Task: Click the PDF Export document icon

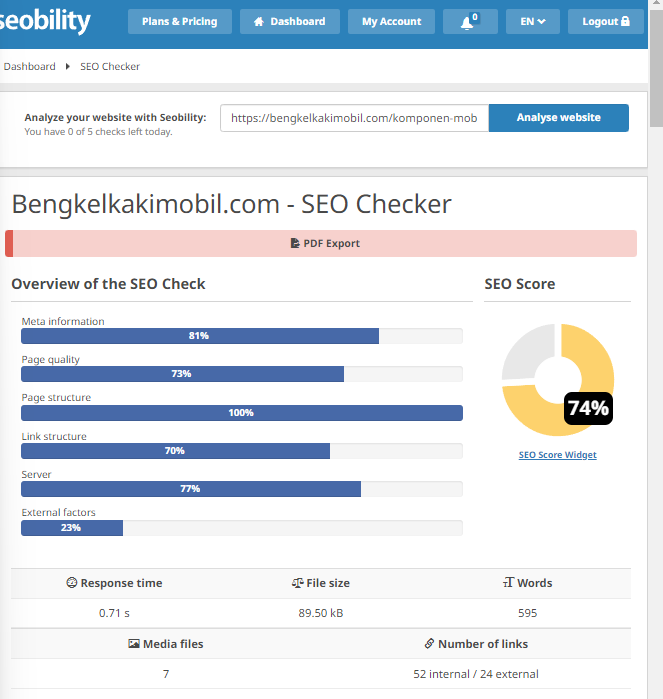Action: [295, 243]
